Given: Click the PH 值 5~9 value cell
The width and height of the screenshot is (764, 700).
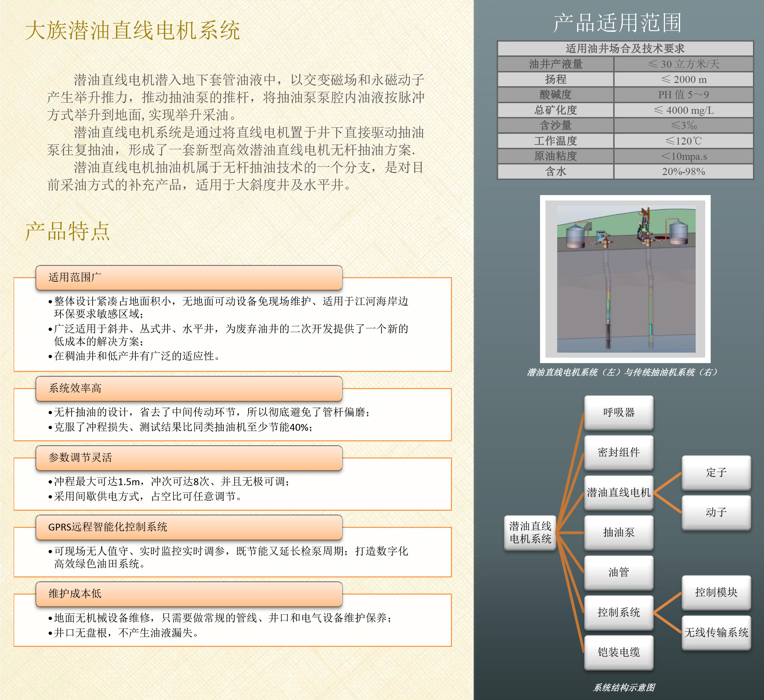Looking at the screenshot, I should click(684, 95).
